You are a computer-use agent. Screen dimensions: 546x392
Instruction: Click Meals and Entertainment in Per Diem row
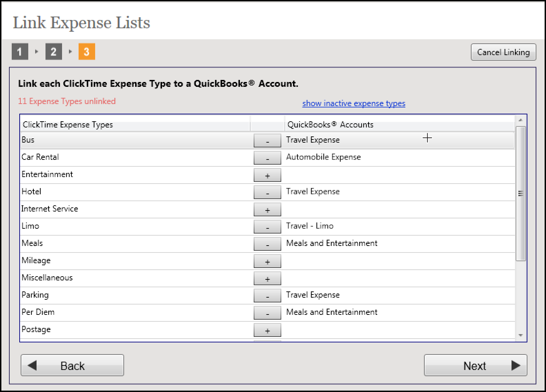coord(332,312)
